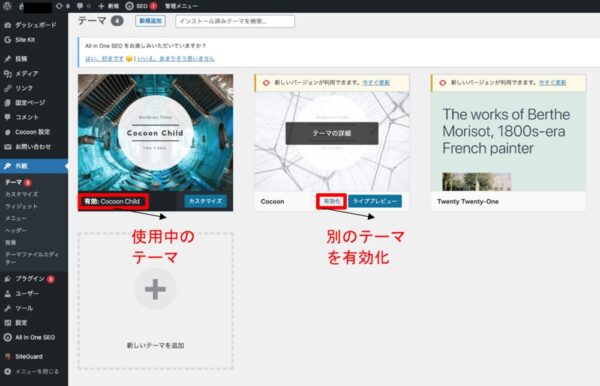Viewport: 600px width, 386px height.
Task: Open ウィジェット submenu item
Action: [21, 206]
